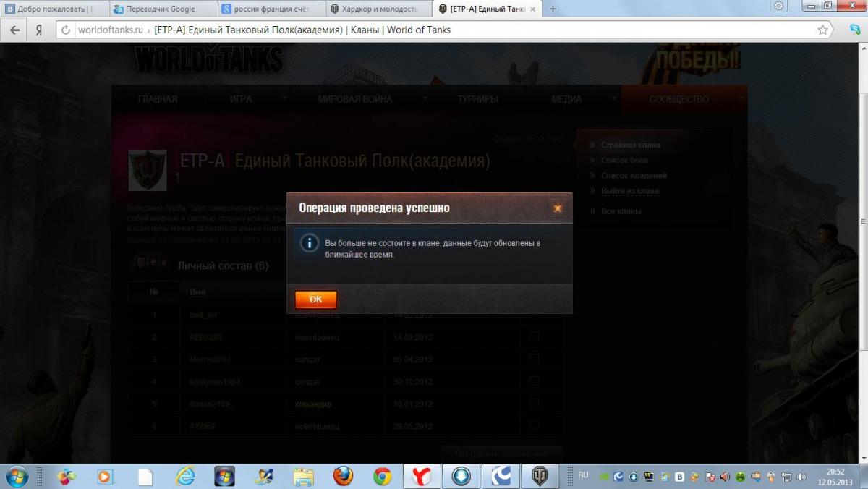Open network icon in system tray
The height and width of the screenshot is (489, 868).
pos(786,477)
